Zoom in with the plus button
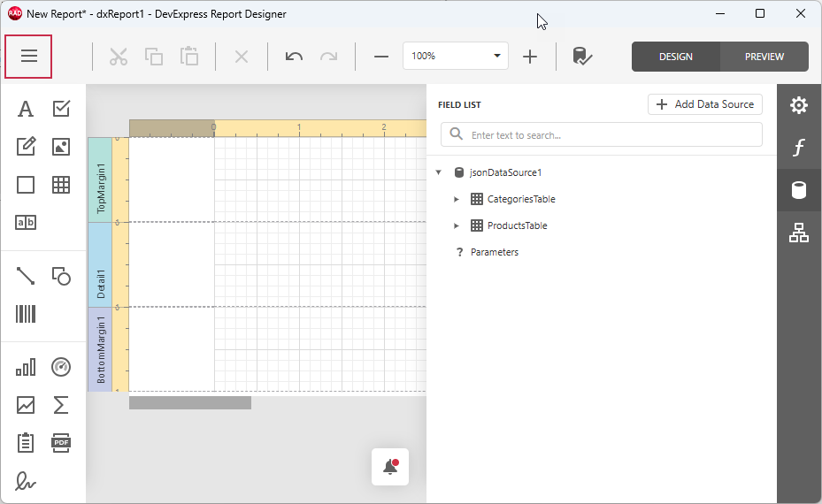822x504 pixels. click(x=530, y=56)
